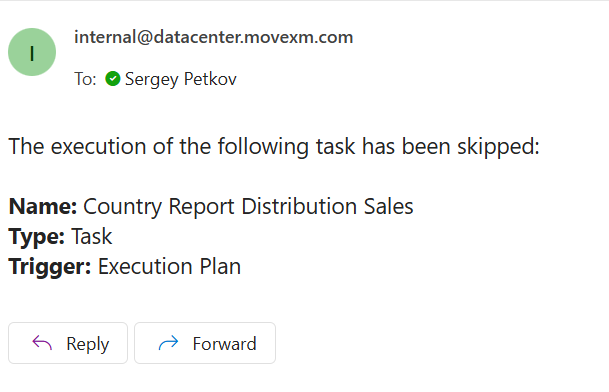Open the Forward button
609x392 pixels.
(205, 343)
